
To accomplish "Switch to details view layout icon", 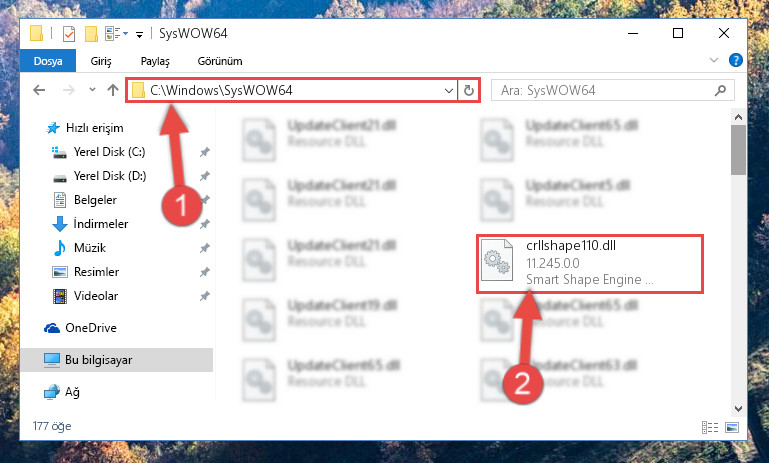I will 710,427.
